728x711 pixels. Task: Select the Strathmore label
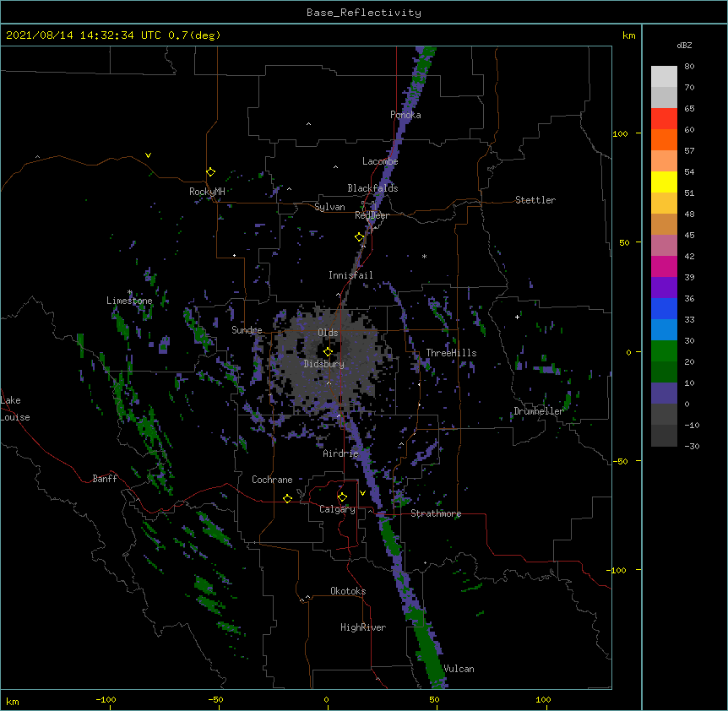click(436, 513)
